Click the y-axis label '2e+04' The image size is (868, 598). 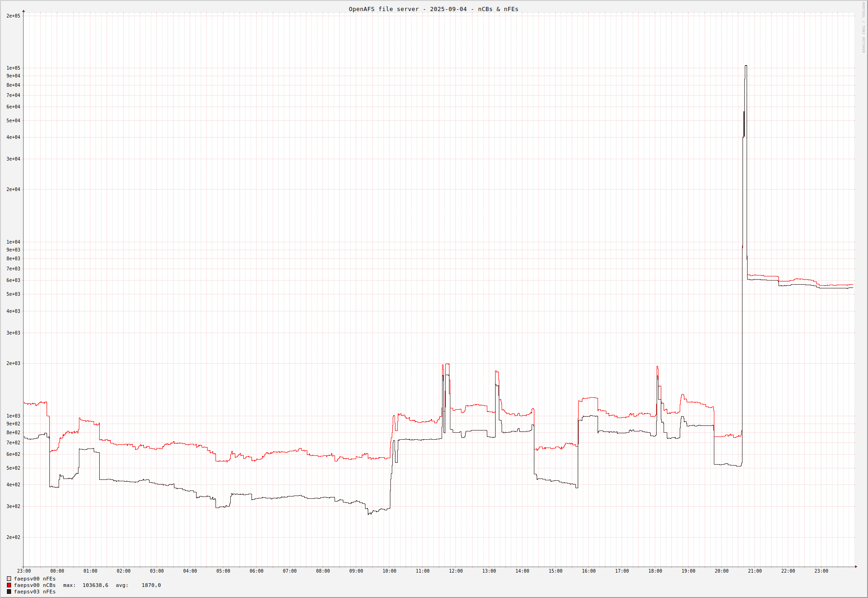(x=13, y=189)
